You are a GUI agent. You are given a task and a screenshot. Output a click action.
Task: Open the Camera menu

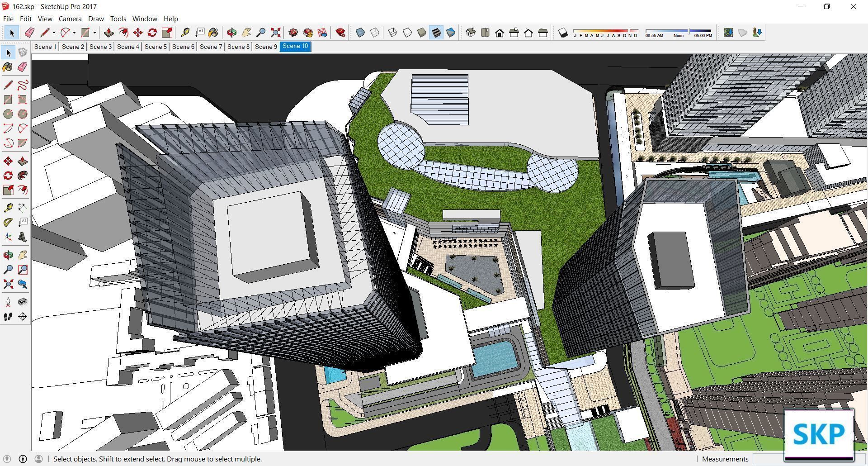(70, 19)
